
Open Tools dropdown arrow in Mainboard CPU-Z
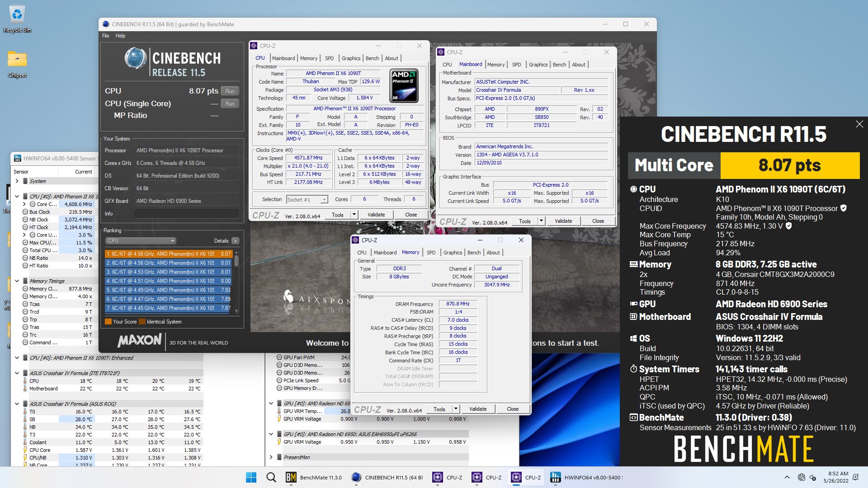pyautogui.click(x=542, y=221)
